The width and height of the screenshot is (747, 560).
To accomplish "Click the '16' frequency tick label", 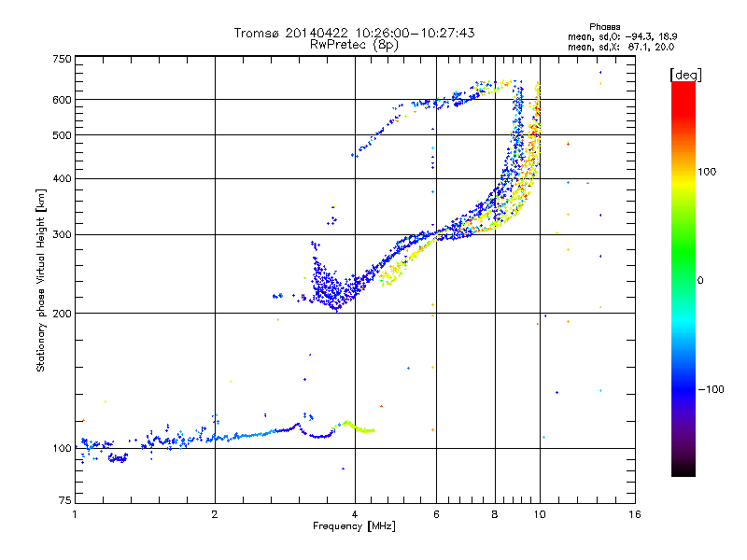I will (635, 514).
